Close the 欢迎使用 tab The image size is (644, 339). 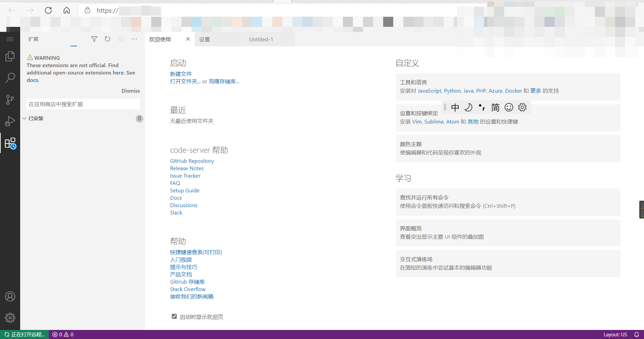[188, 39]
